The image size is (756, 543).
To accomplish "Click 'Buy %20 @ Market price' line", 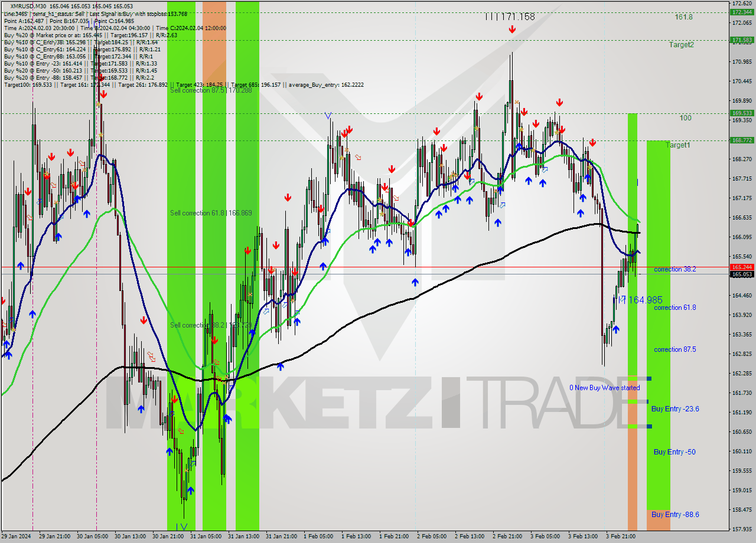I will (x=90, y=35).
